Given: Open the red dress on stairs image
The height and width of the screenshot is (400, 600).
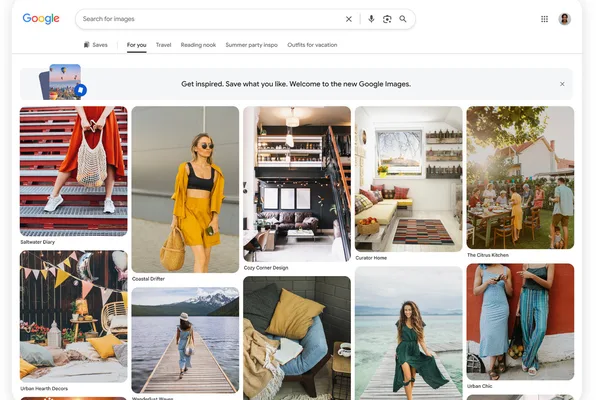Looking at the screenshot, I should click(73, 171).
